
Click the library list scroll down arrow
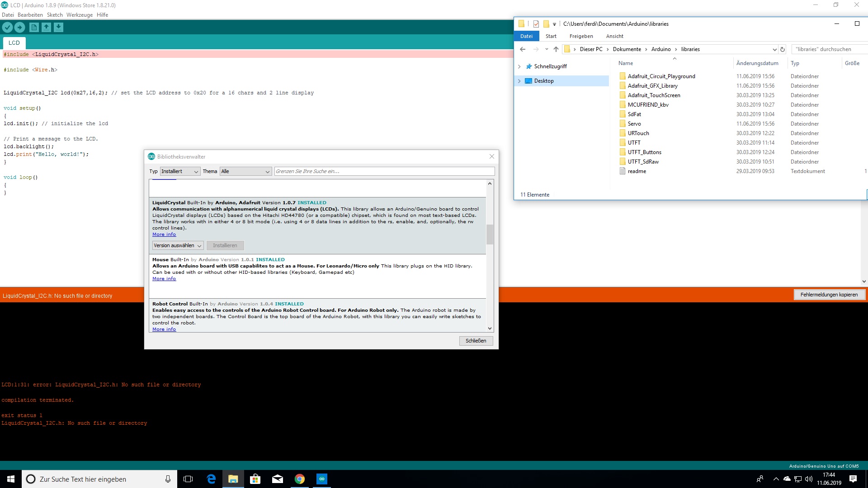coord(490,328)
